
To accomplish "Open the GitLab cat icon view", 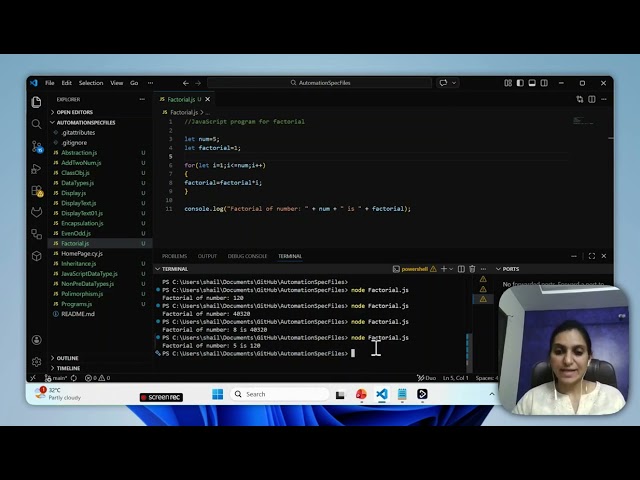I will [x=36, y=212].
